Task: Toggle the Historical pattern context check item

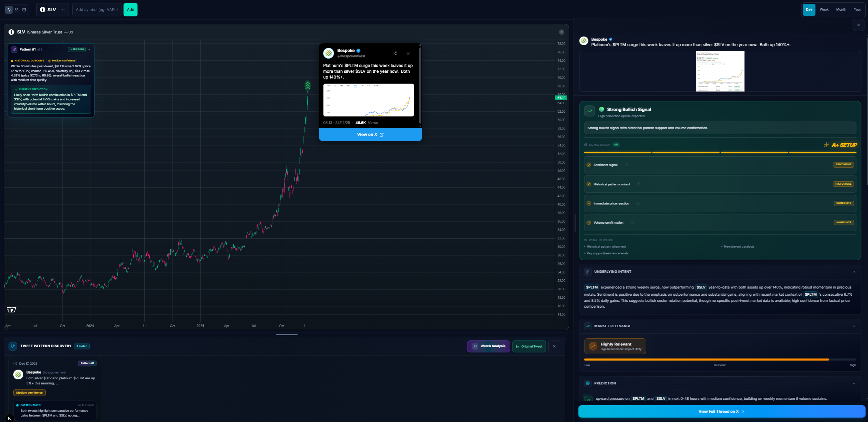Action: coord(589,184)
